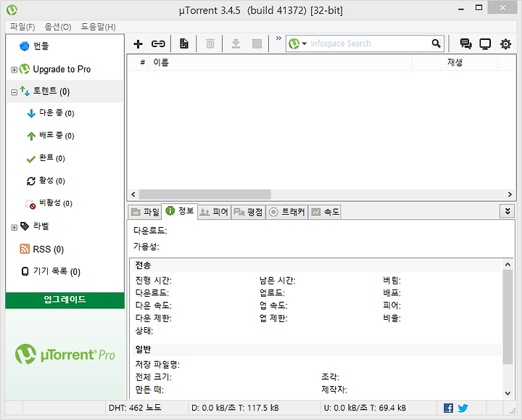Expand the Upgrade to Pro tree node
The image size is (522, 420).
coord(14,70)
